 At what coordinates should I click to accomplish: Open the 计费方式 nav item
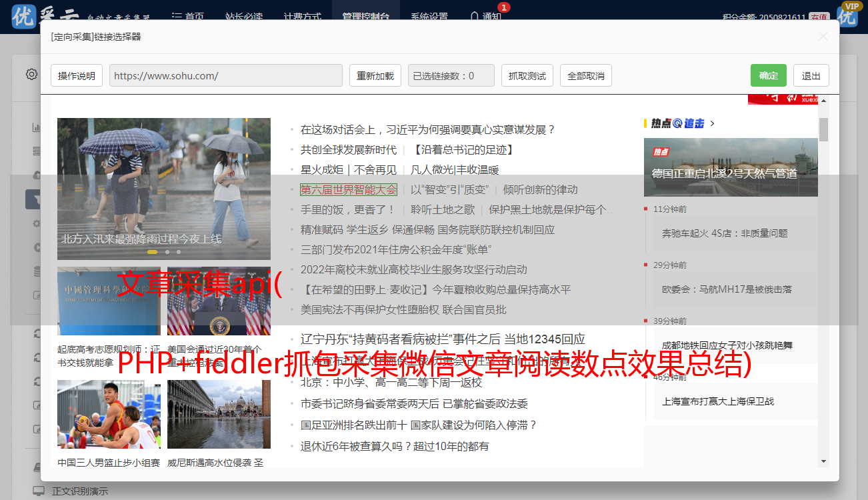click(x=302, y=16)
